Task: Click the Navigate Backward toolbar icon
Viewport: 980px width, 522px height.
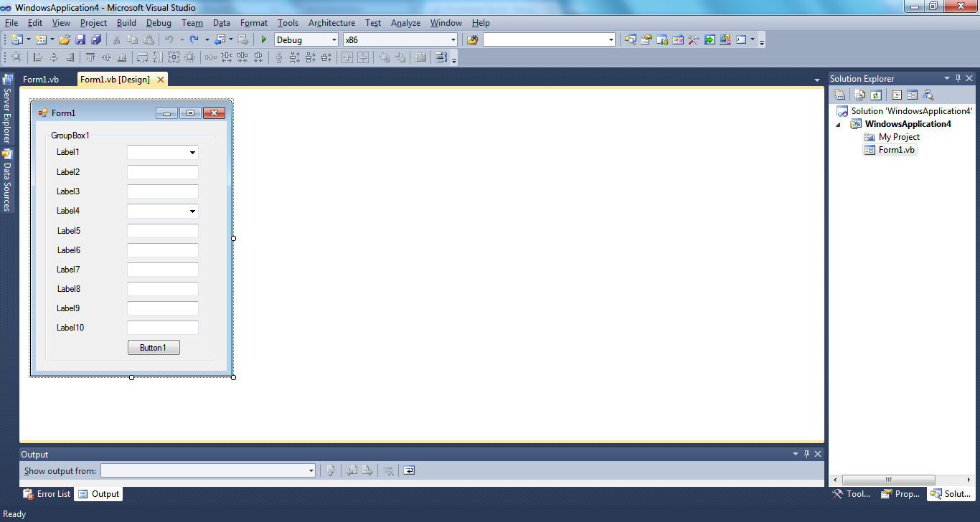Action: point(220,39)
